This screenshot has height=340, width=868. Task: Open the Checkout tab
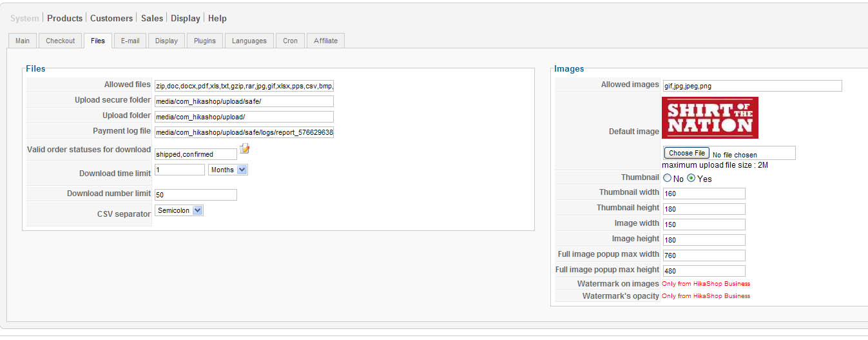(61, 41)
